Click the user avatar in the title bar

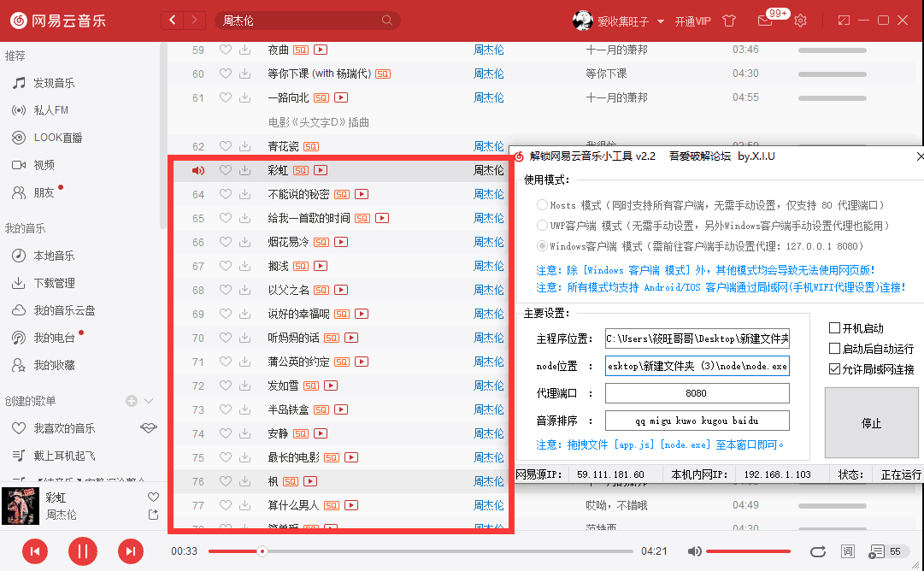[582, 21]
